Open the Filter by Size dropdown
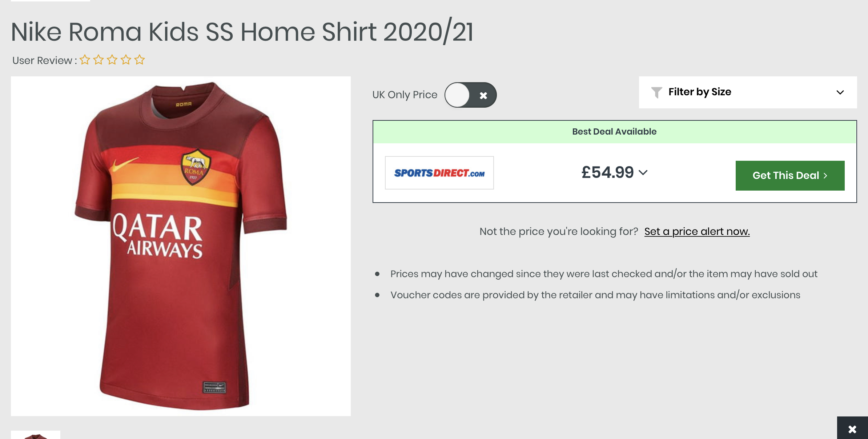 click(x=748, y=92)
